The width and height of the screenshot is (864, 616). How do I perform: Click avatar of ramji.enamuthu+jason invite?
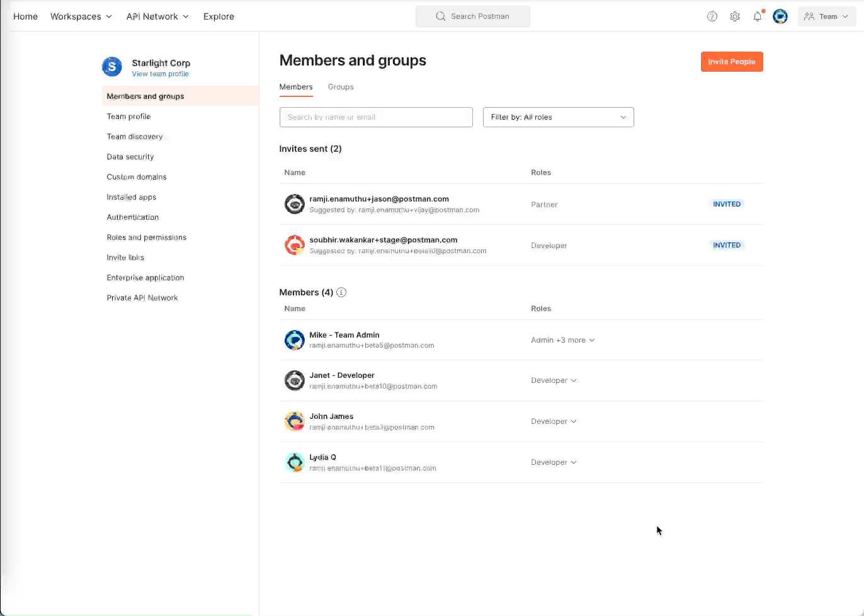click(294, 204)
